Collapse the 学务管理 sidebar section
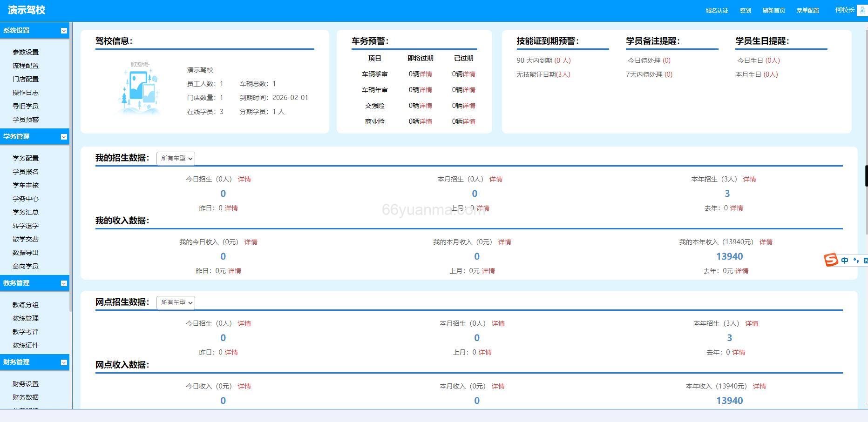The width and height of the screenshot is (868, 422). click(64, 136)
